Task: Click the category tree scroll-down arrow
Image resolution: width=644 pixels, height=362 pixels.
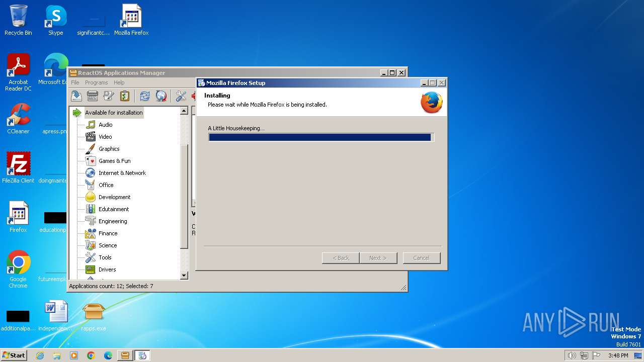Action: click(184, 276)
